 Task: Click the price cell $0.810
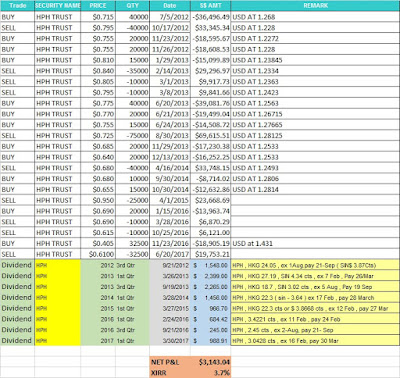tap(98, 60)
